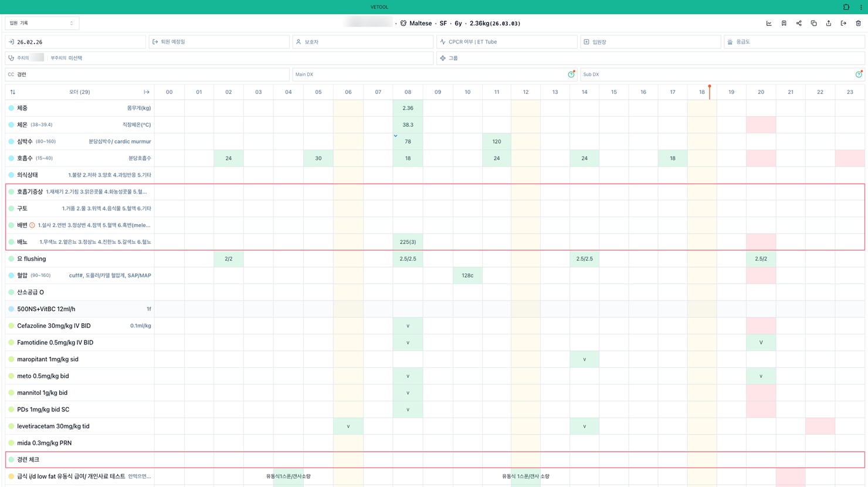Click the copy chart icon
The image size is (868, 487).
(x=813, y=23)
